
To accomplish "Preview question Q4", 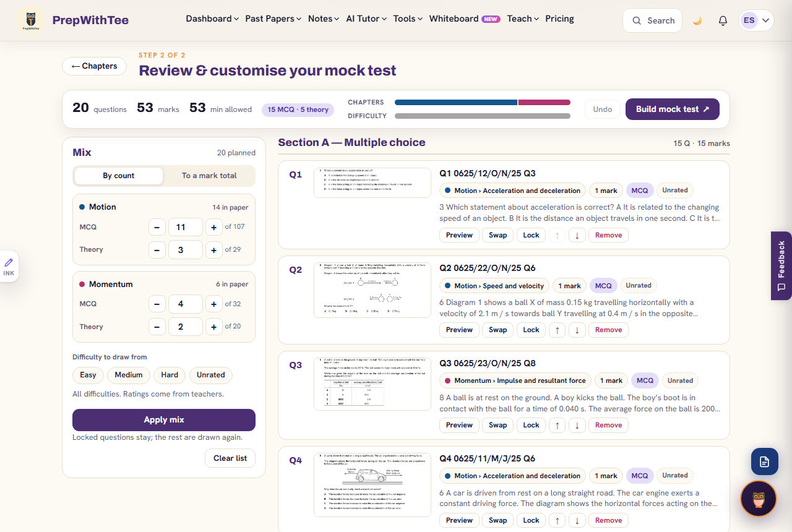I will (x=459, y=521).
